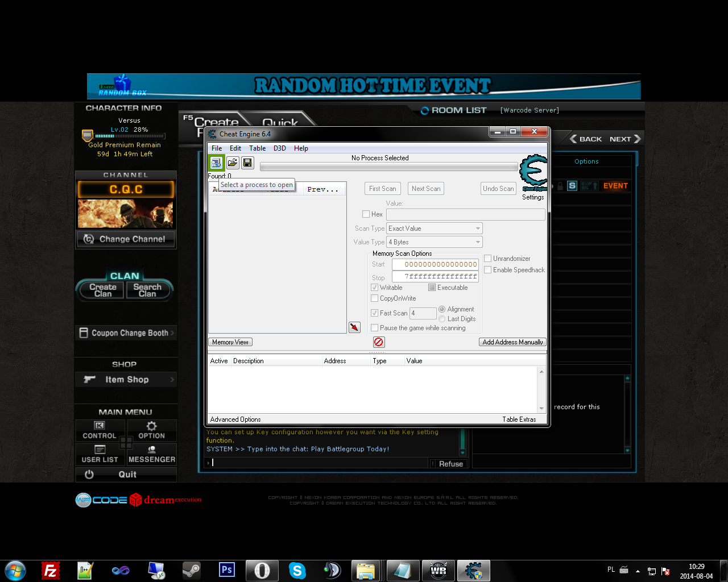
Task: Toggle the Fast Scan checkbox
Action: (x=374, y=313)
